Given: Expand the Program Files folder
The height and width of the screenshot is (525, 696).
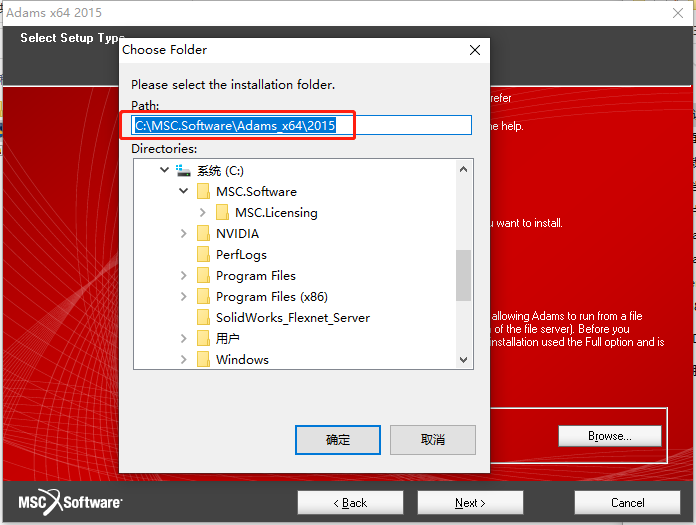Looking at the screenshot, I should coord(184,275).
